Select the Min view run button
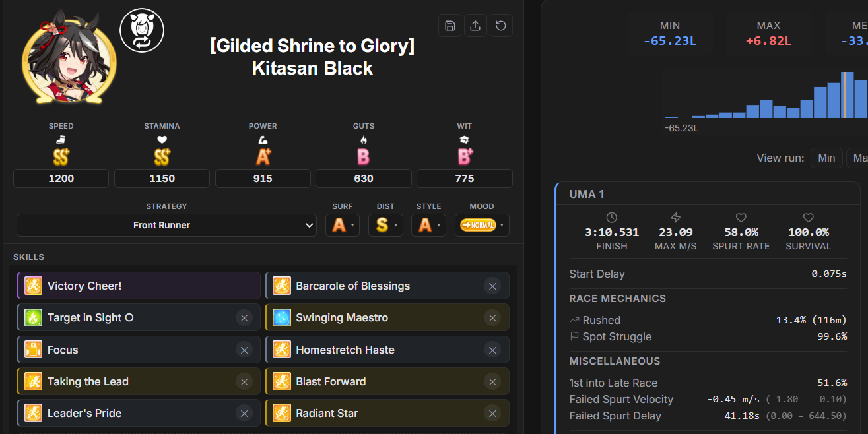 pyautogui.click(x=826, y=158)
